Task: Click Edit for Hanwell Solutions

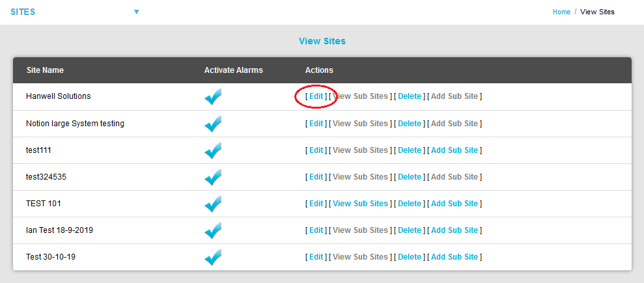Action: (x=316, y=96)
